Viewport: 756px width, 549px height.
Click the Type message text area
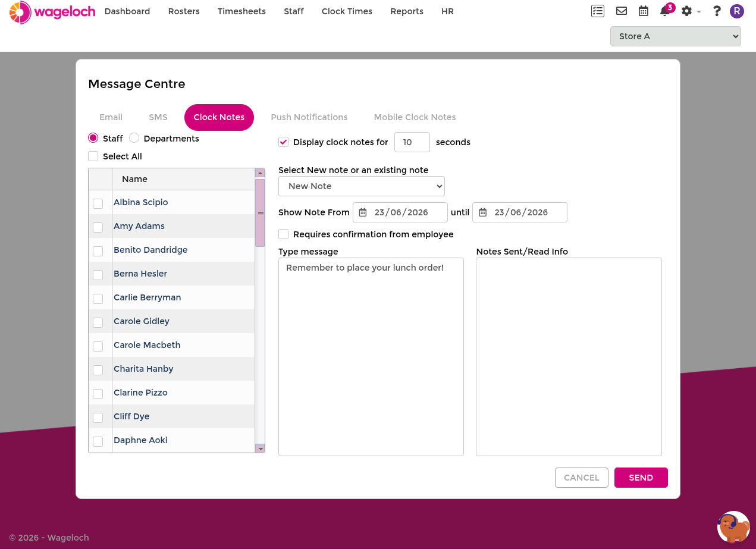[371, 357]
